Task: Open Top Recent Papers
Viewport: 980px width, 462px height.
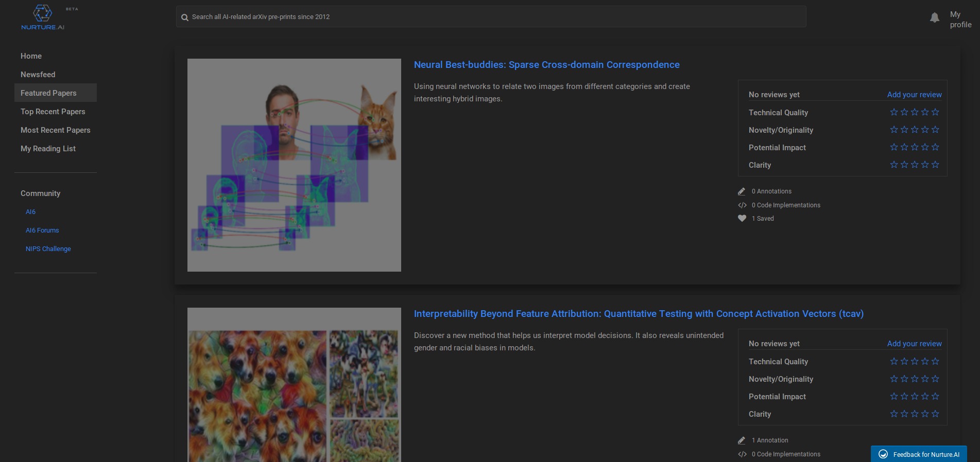Action: (56, 112)
